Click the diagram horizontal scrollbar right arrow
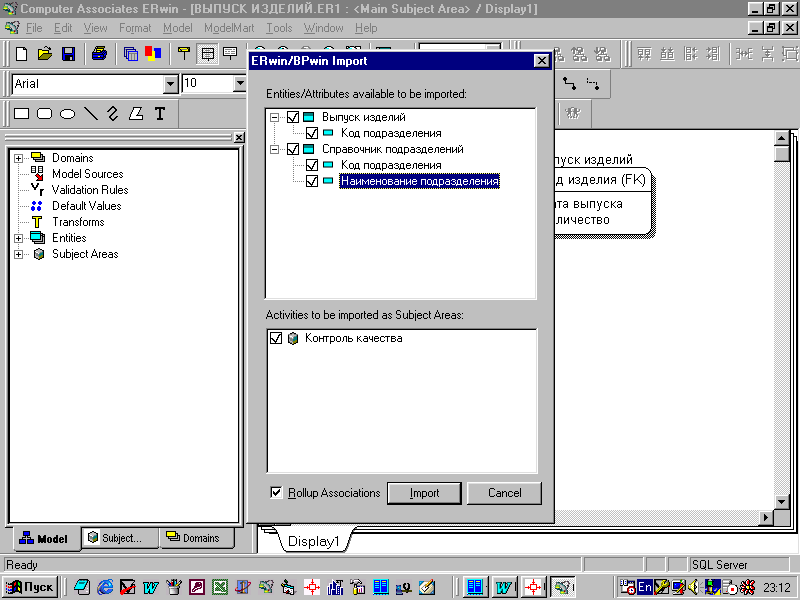Image resolution: width=800 pixels, height=600 pixels. tap(765, 517)
